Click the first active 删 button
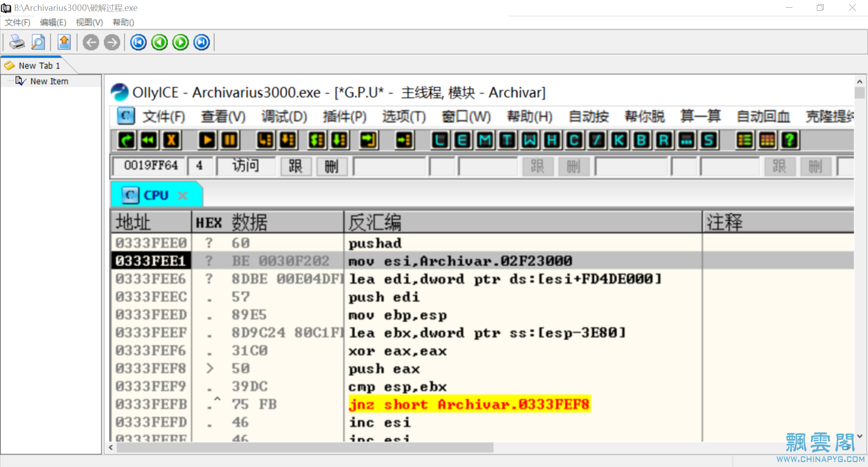 [x=331, y=166]
